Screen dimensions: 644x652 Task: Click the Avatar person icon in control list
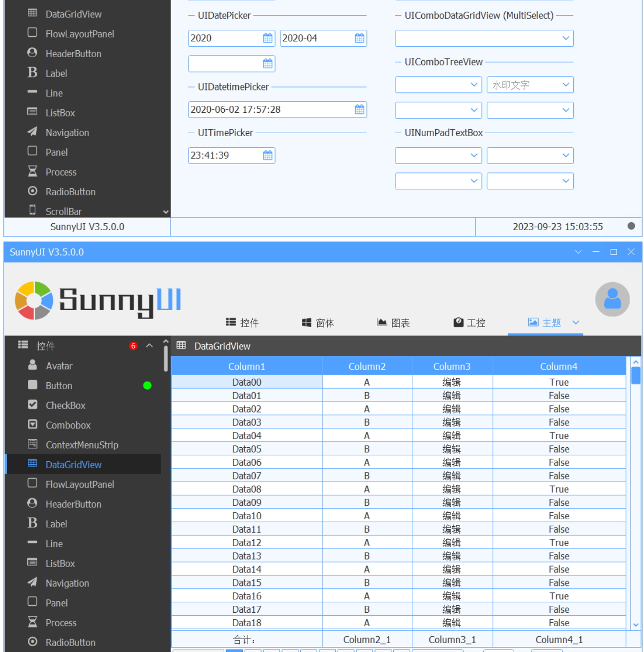tap(32, 365)
